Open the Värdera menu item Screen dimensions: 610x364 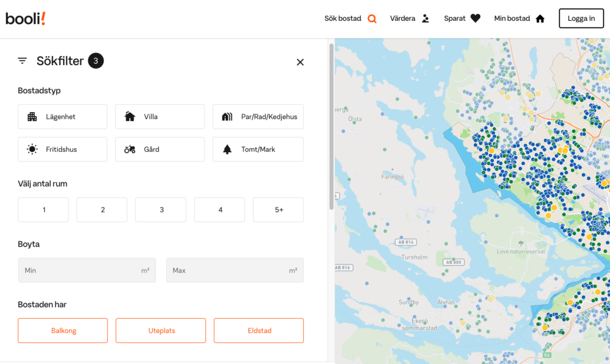click(x=403, y=18)
